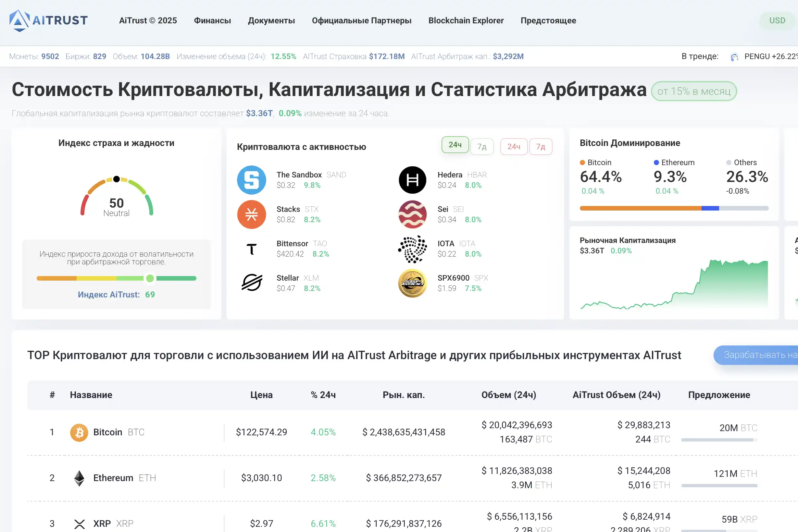Open the Документы menu

[271, 21]
